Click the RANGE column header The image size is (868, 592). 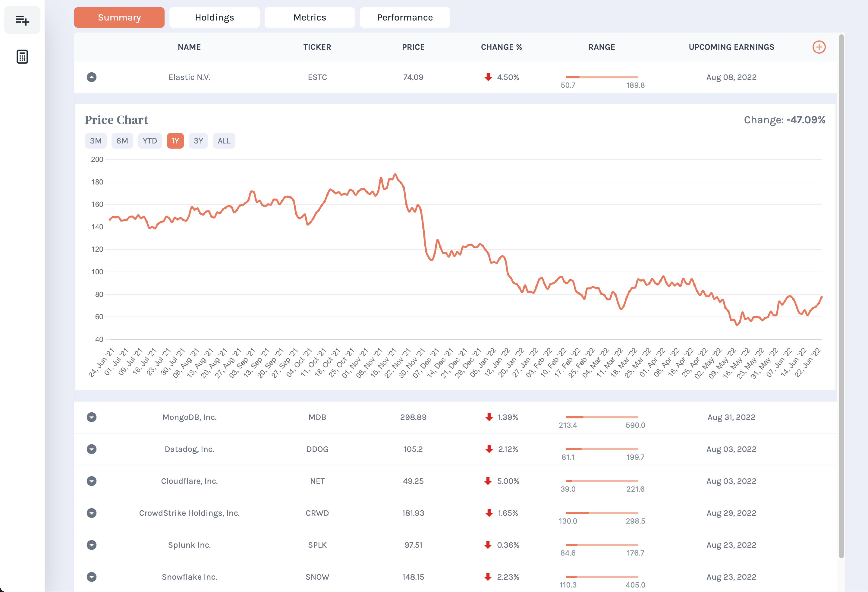tap(602, 47)
